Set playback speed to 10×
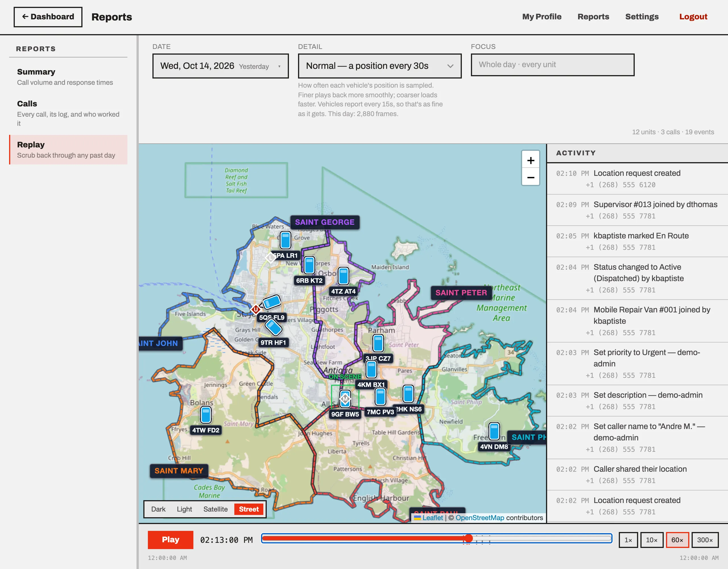 [x=652, y=540]
